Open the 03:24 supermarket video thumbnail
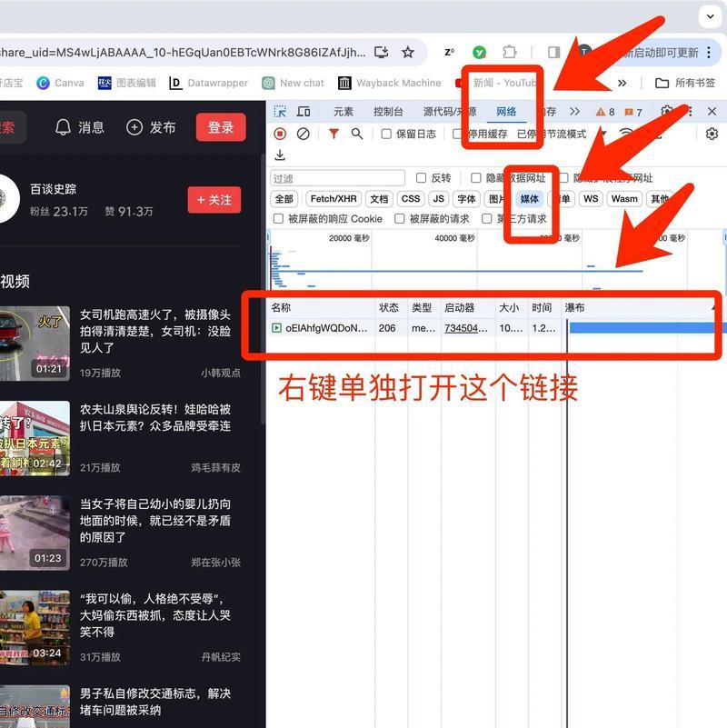727x728 pixels. pos(35,628)
